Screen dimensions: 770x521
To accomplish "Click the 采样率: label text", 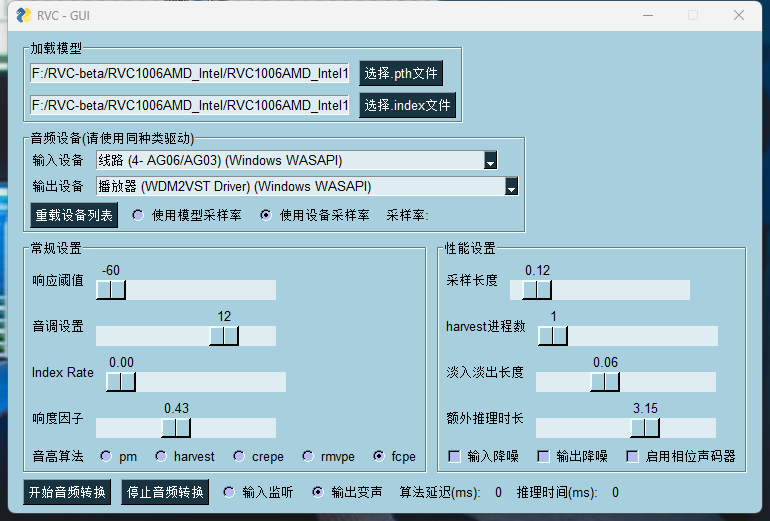I will (407, 215).
